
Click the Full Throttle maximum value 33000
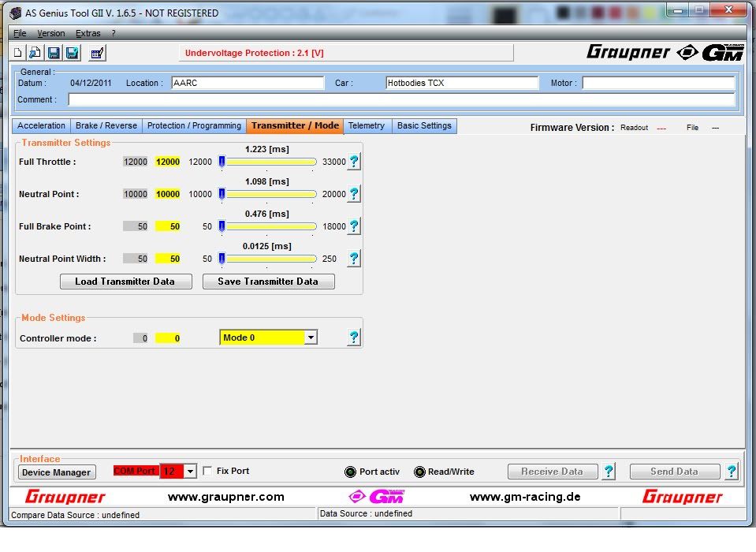[334, 162]
